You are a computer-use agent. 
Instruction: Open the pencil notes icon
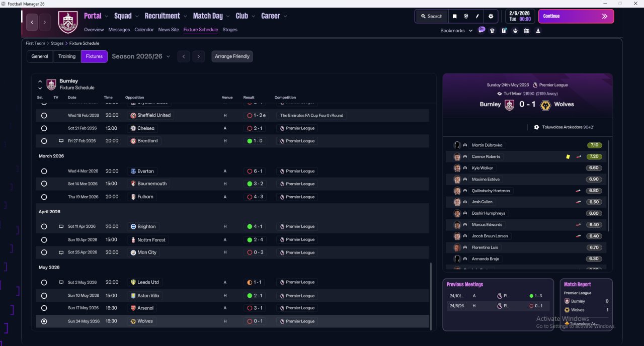pyautogui.click(x=477, y=16)
